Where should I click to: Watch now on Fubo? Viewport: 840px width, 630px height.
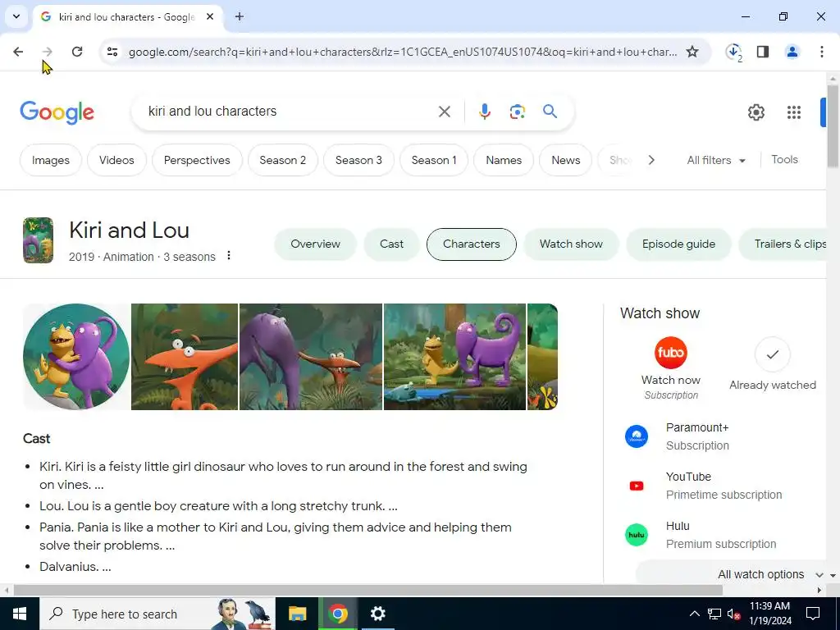671,368
